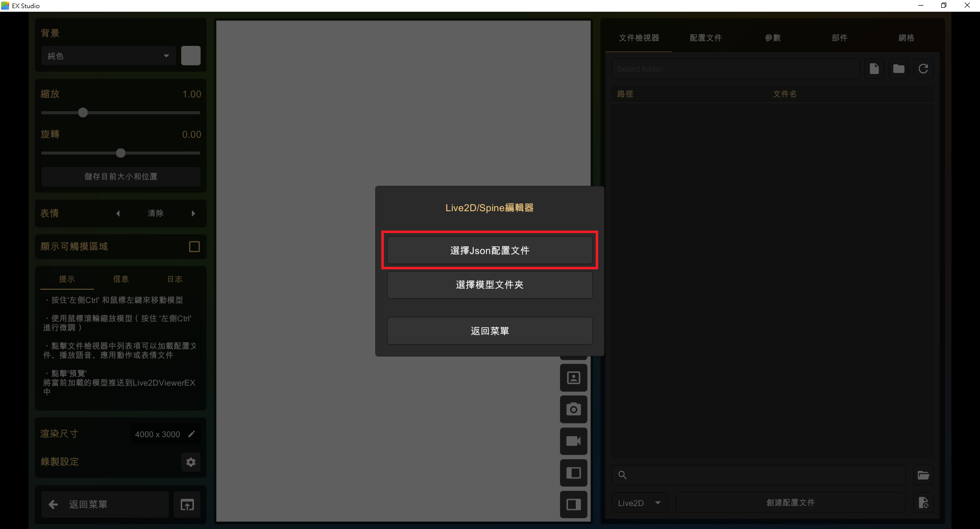Toggle the show touchable areas checkbox
980x529 pixels.
pyautogui.click(x=194, y=247)
